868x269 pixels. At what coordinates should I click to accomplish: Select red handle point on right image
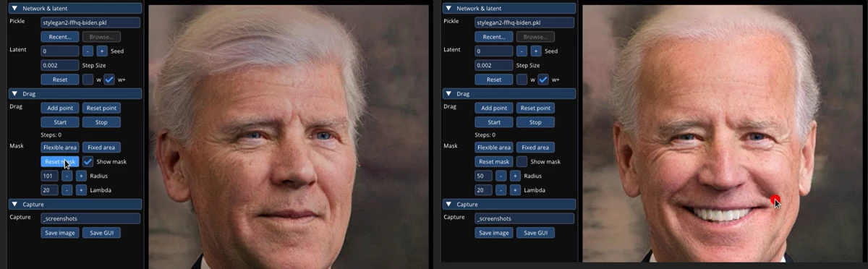pos(775,200)
